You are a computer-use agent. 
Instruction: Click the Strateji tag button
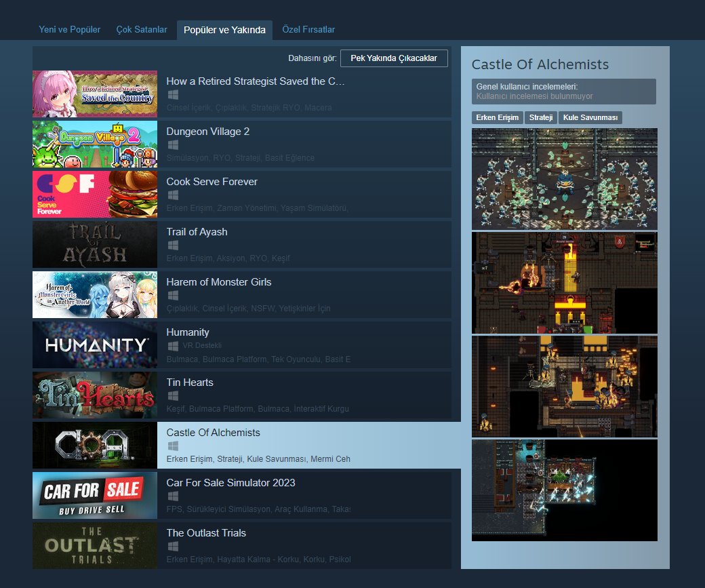point(541,117)
